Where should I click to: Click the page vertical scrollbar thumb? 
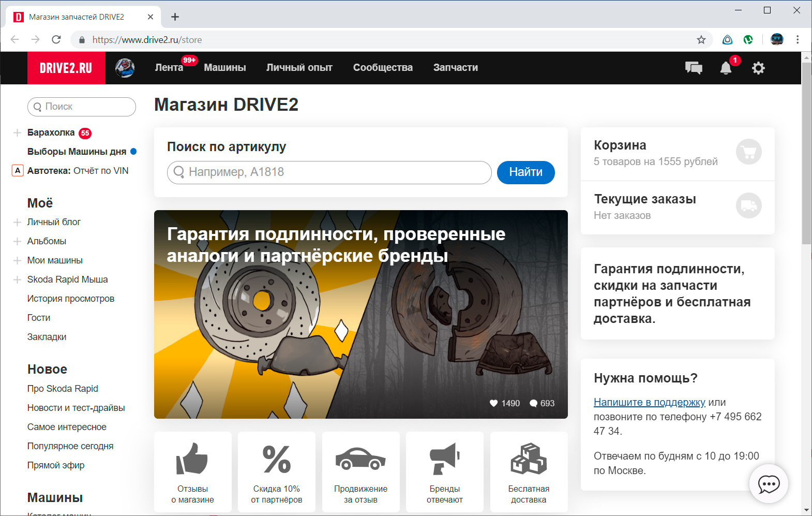[x=806, y=153]
